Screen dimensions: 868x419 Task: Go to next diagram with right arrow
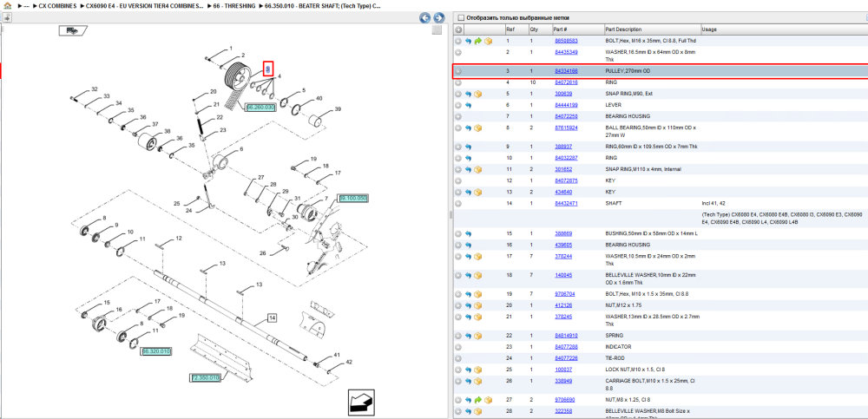point(438,17)
